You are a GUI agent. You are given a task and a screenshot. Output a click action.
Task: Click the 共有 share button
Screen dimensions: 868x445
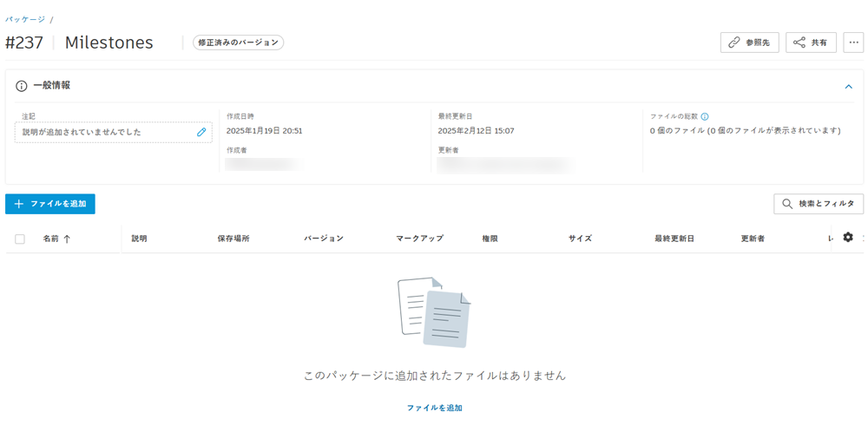click(x=811, y=43)
